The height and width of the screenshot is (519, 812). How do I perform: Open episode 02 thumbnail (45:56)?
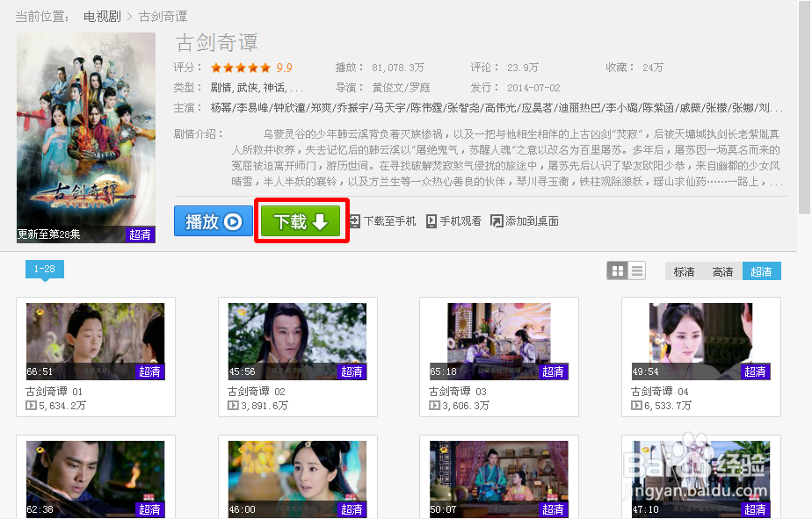tap(297, 342)
